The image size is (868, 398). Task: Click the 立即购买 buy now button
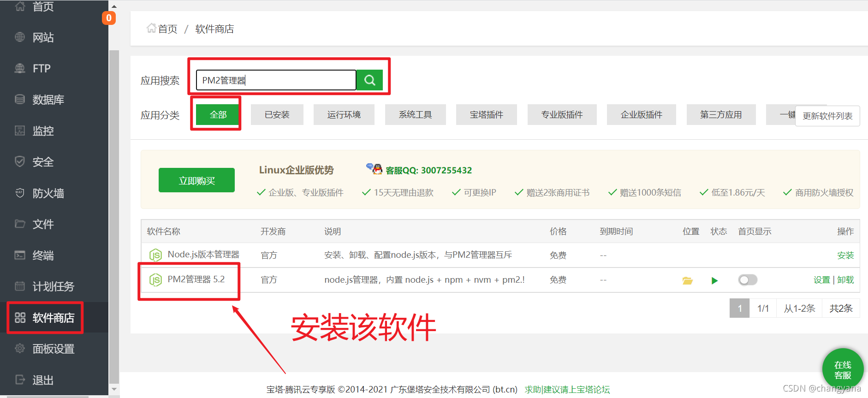click(x=196, y=180)
